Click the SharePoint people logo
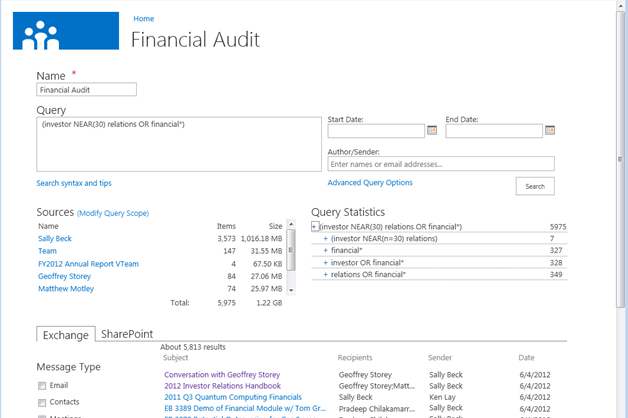Image resolution: width=628 pixels, height=418 pixels. [x=42, y=32]
